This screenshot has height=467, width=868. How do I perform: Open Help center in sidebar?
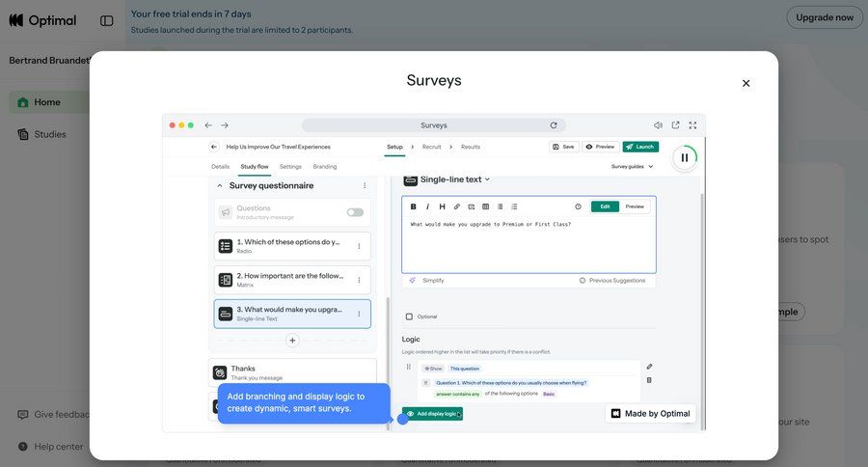pyautogui.click(x=50, y=447)
